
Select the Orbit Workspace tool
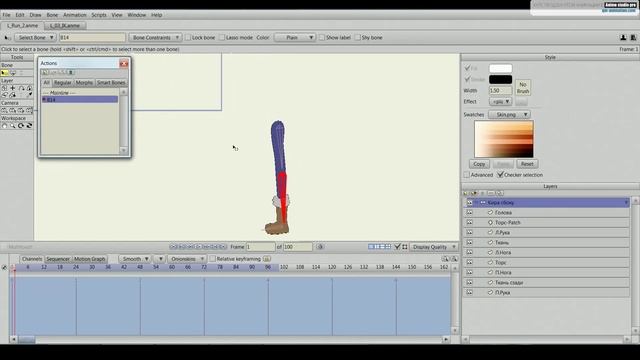coord(29,126)
